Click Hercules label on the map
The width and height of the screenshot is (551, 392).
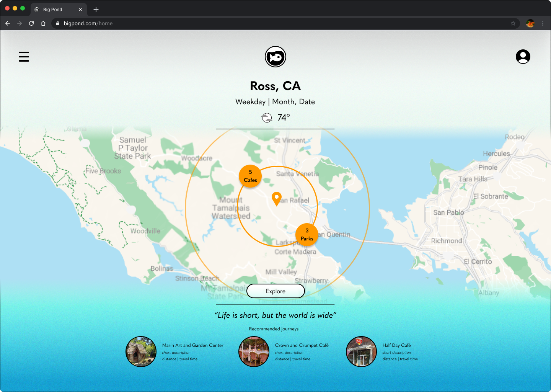(496, 154)
